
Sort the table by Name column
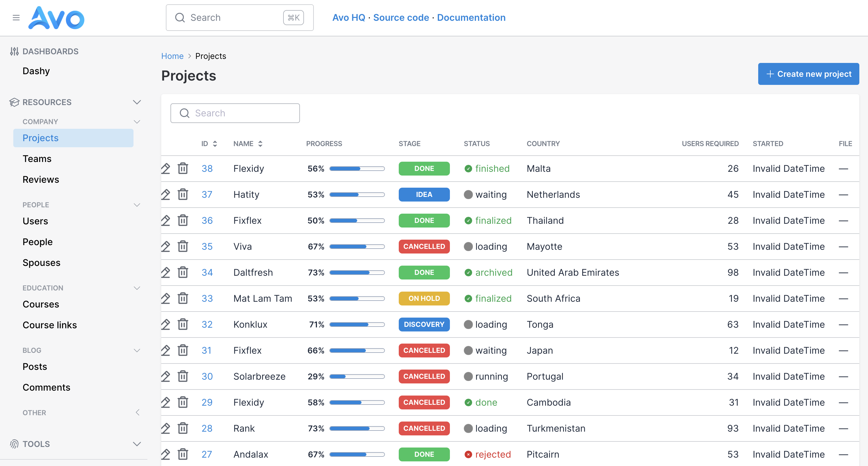click(260, 143)
